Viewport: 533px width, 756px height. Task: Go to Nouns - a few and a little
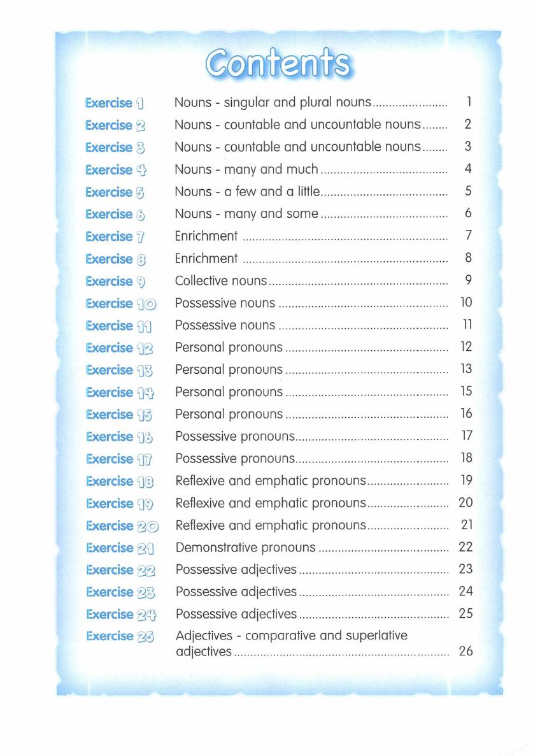pos(247,192)
